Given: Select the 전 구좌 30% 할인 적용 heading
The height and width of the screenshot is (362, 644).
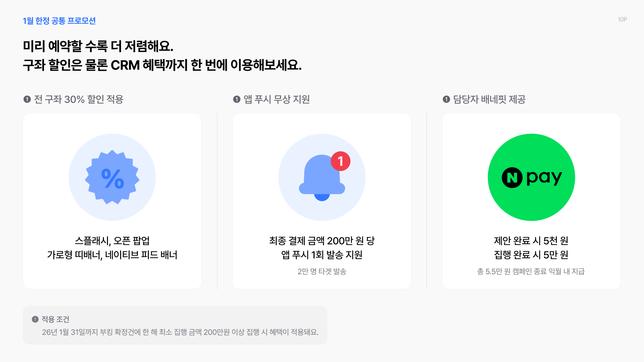Looking at the screenshot, I should tap(79, 99).
